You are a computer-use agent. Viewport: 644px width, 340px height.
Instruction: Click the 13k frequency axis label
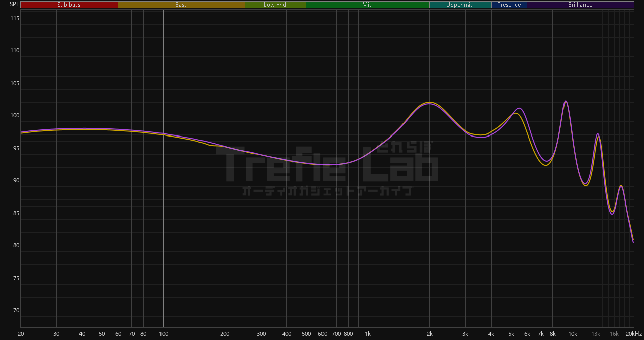(x=596, y=334)
